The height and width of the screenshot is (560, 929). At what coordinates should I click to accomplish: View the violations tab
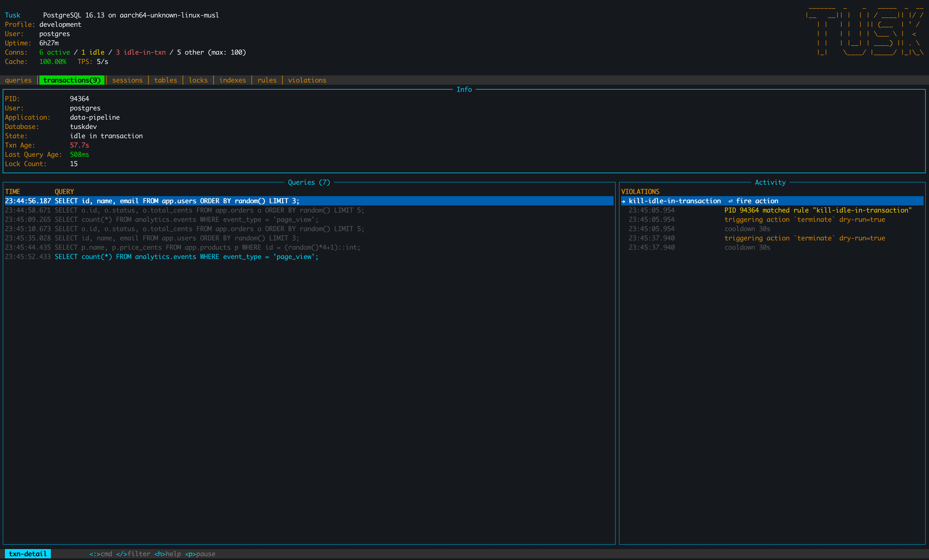(307, 80)
